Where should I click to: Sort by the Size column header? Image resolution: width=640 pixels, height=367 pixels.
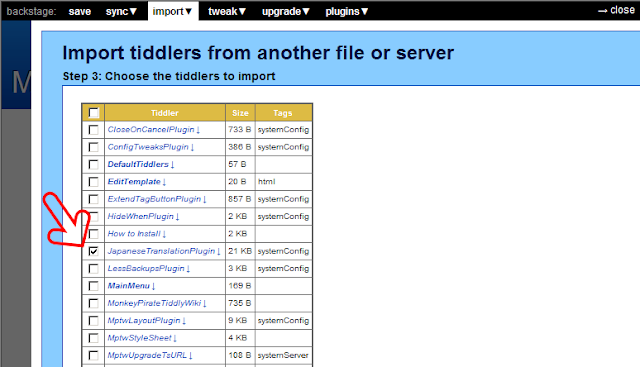[240, 113]
